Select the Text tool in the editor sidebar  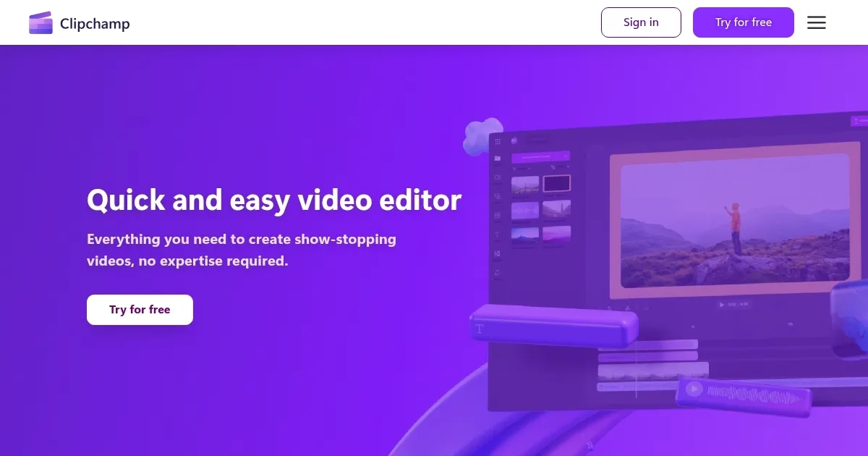click(x=497, y=235)
